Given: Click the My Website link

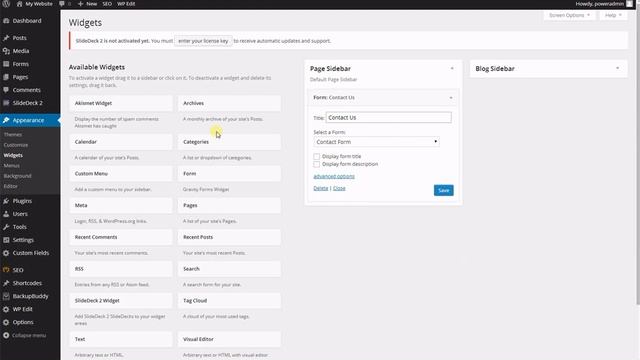Looking at the screenshot, I should pos(39,4).
